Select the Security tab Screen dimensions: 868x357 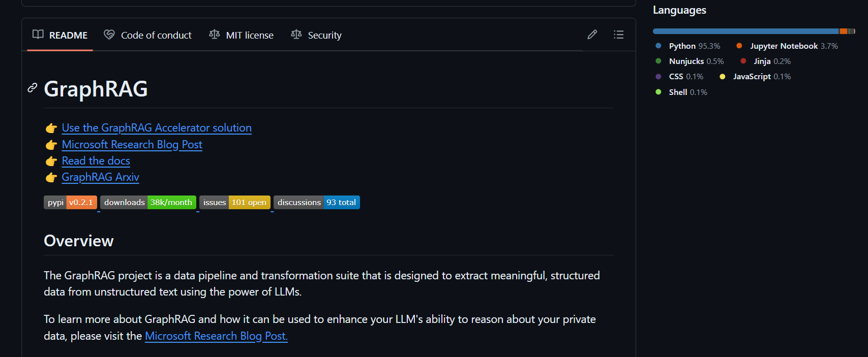point(324,35)
